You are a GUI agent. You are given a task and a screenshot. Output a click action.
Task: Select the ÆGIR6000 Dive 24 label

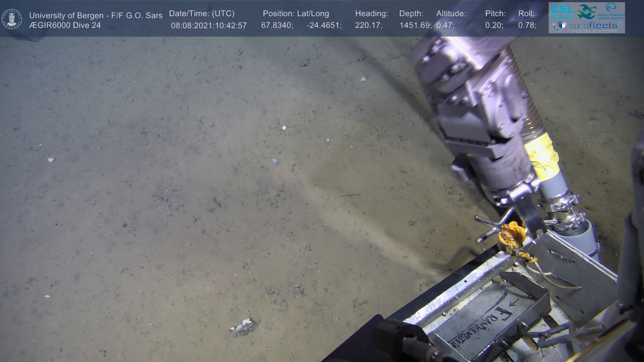pos(65,25)
